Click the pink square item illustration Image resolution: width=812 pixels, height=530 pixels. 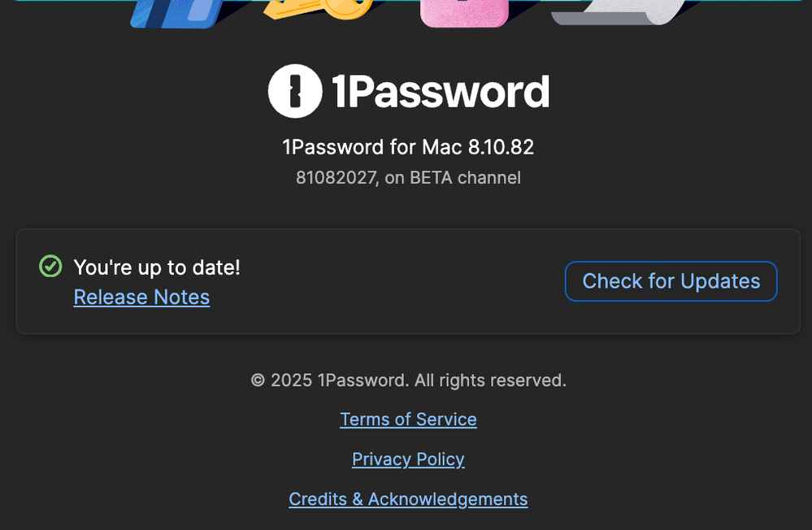point(463,12)
